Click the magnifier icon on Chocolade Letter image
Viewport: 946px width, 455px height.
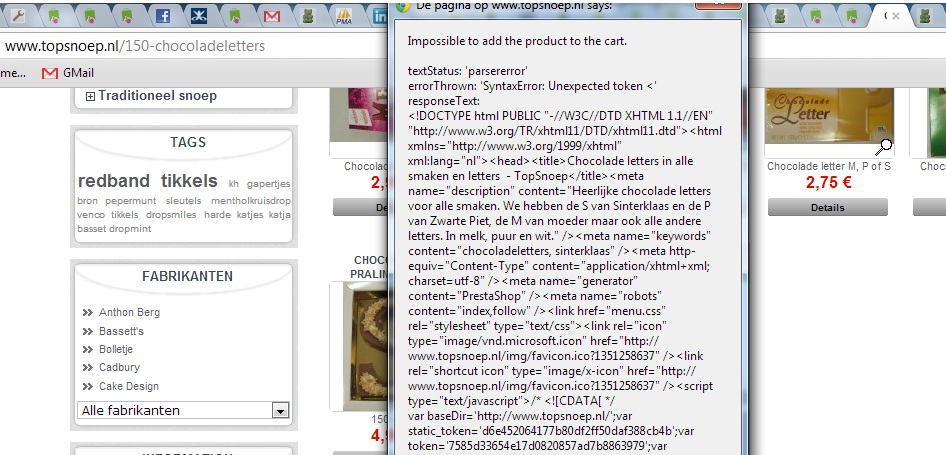pos(883,146)
